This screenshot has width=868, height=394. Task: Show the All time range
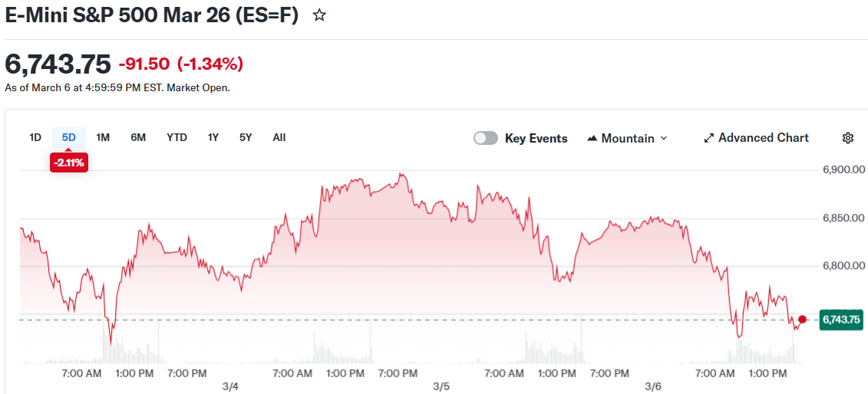(x=279, y=138)
